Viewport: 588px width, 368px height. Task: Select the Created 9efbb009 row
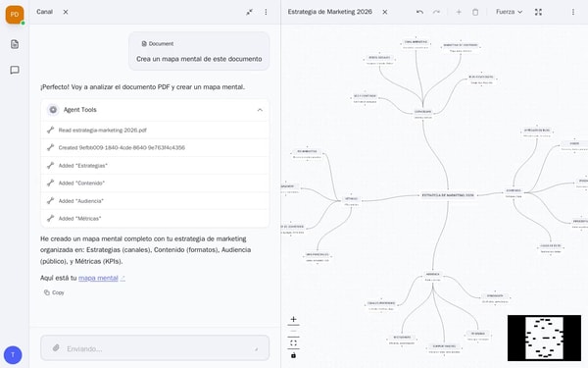pyautogui.click(x=155, y=147)
